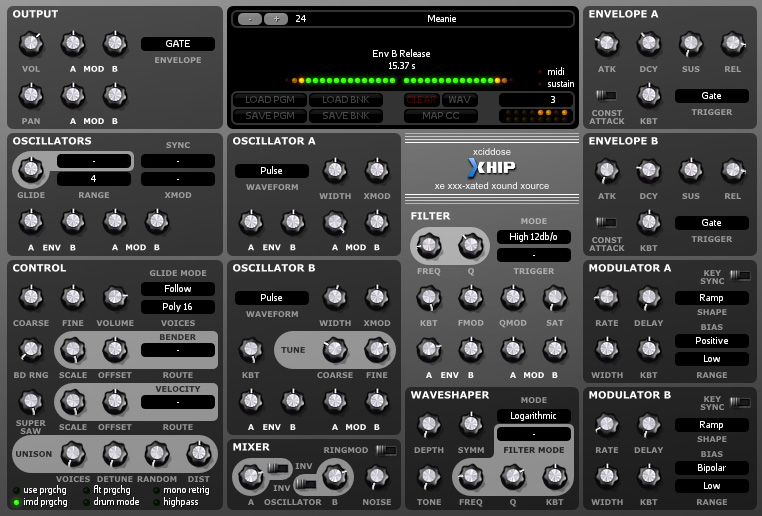Toggle the Mixer RINGMOD switch

[x=386, y=450]
